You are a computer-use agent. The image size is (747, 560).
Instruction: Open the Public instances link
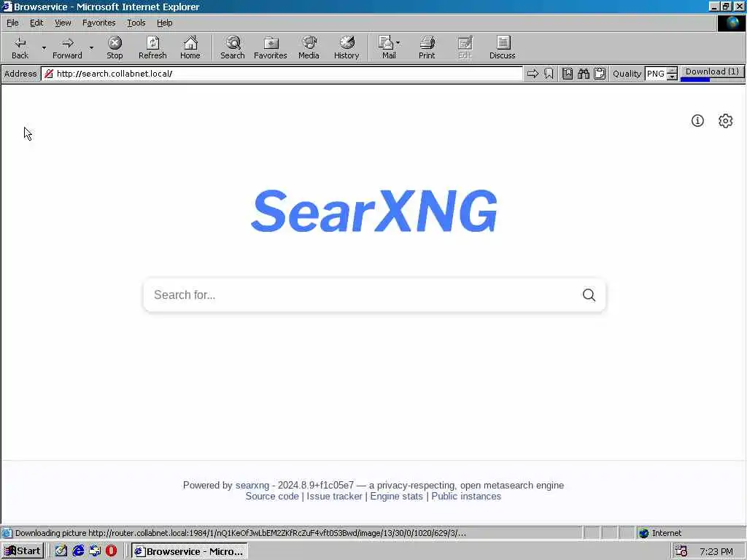click(x=466, y=496)
